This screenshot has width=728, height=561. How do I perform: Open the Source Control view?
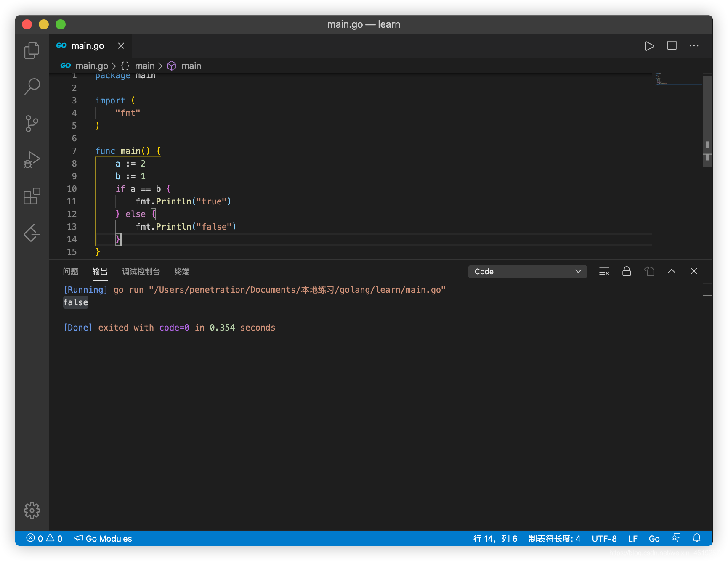pyautogui.click(x=32, y=124)
